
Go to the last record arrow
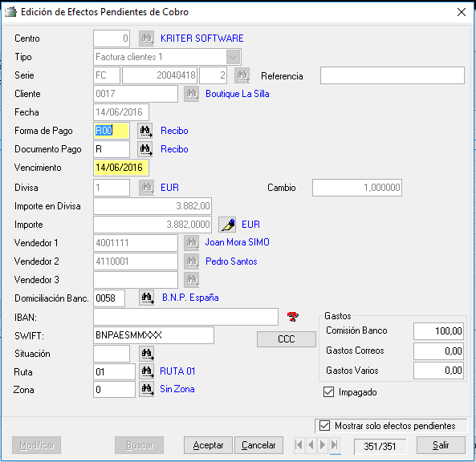click(x=335, y=445)
